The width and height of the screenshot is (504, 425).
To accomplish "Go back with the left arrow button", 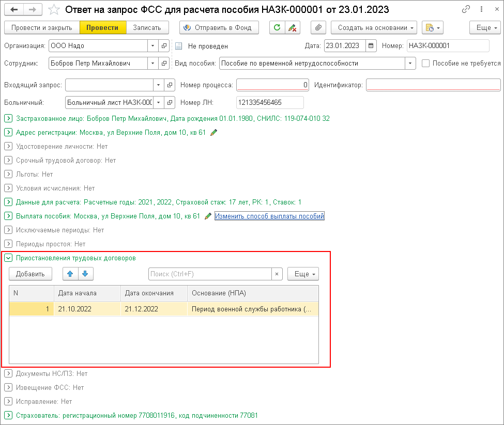I will 14,10.
